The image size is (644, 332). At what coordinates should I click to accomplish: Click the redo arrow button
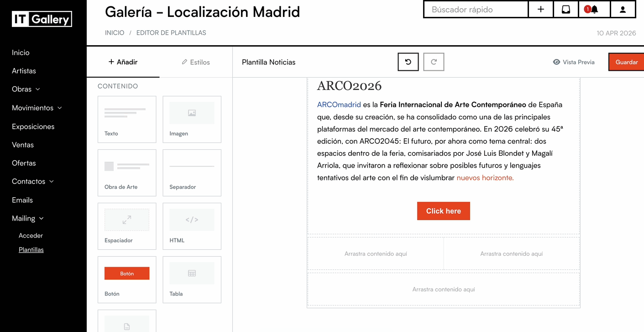tap(434, 62)
